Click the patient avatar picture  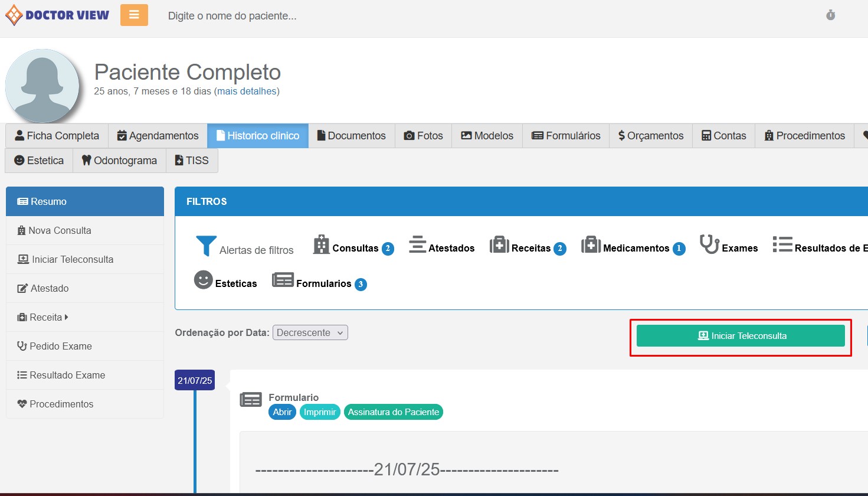coord(42,86)
